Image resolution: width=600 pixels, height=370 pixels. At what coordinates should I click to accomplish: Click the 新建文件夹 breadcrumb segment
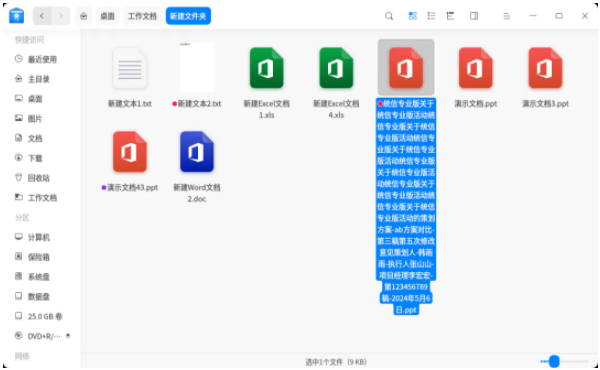tap(188, 16)
